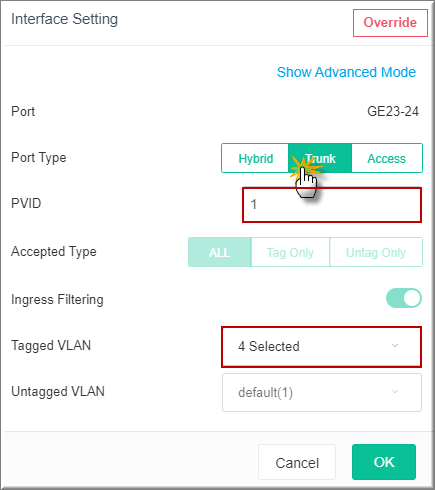
Task: Choose Untag Only accepted type
Action: tap(376, 252)
